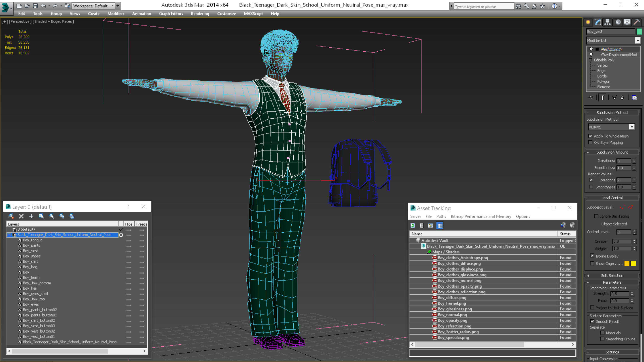Image resolution: width=644 pixels, height=362 pixels.
Task: Click the Undo arrow icon
Action: [x=43, y=6]
